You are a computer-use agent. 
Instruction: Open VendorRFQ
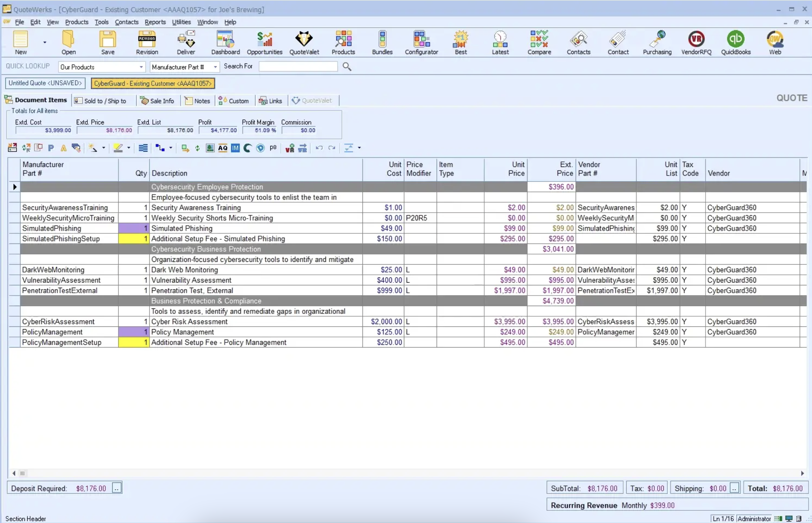point(696,43)
